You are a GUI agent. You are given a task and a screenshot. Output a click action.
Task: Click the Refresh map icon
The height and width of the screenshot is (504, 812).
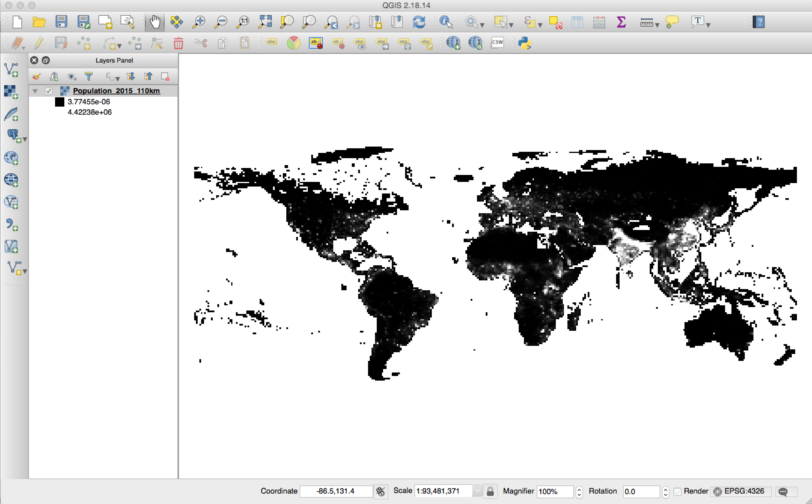coord(419,22)
